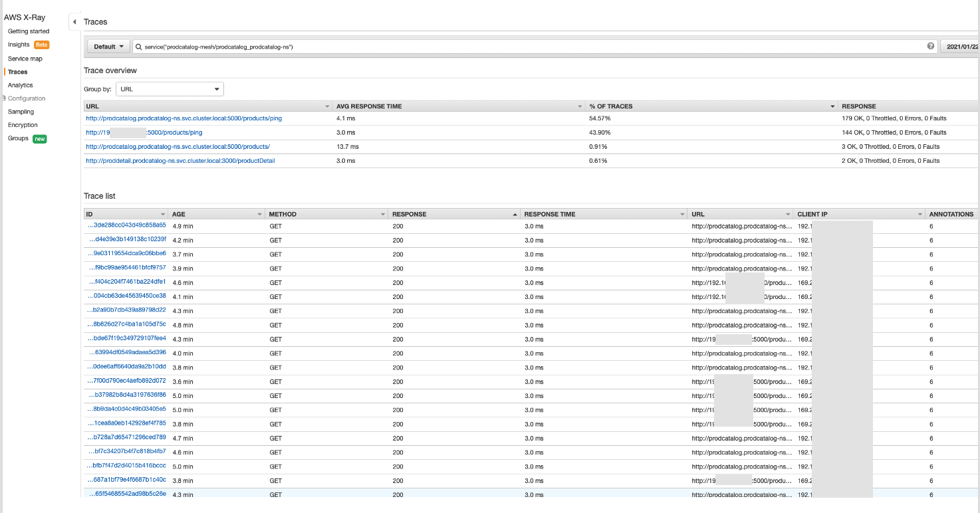Select the 54.57% traces cell

[x=600, y=118]
